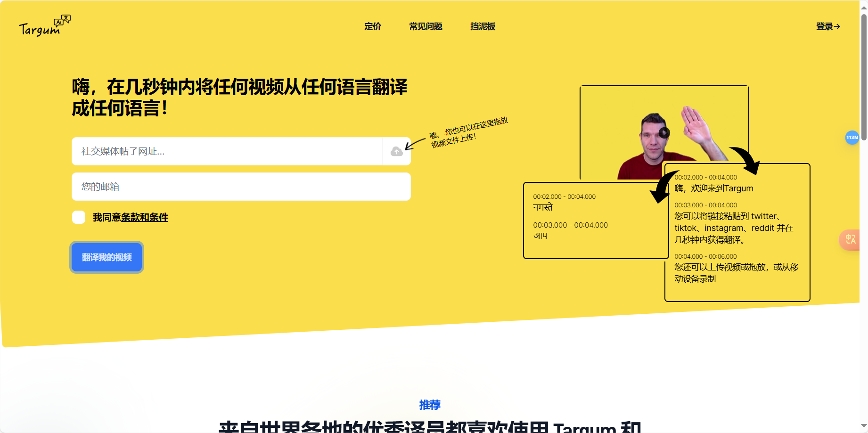This screenshot has width=868, height=433.
Task: Open the 定价 menu item
Action: click(372, 26)
